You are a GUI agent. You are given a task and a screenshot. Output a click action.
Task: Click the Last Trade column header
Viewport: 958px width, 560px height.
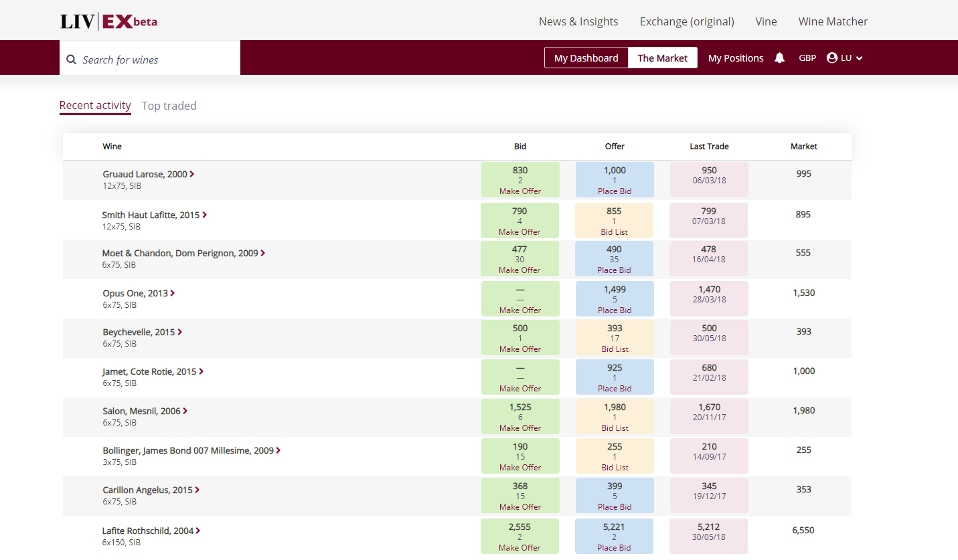click(x=709, y=147)
